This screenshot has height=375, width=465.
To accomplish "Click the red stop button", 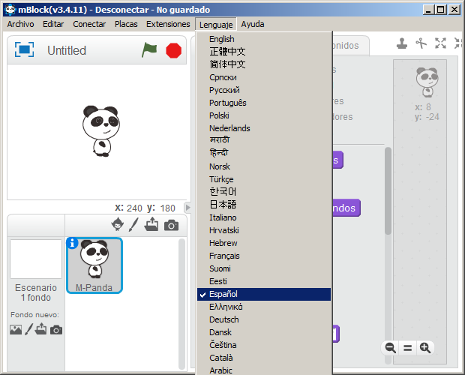I will [173, 51].
